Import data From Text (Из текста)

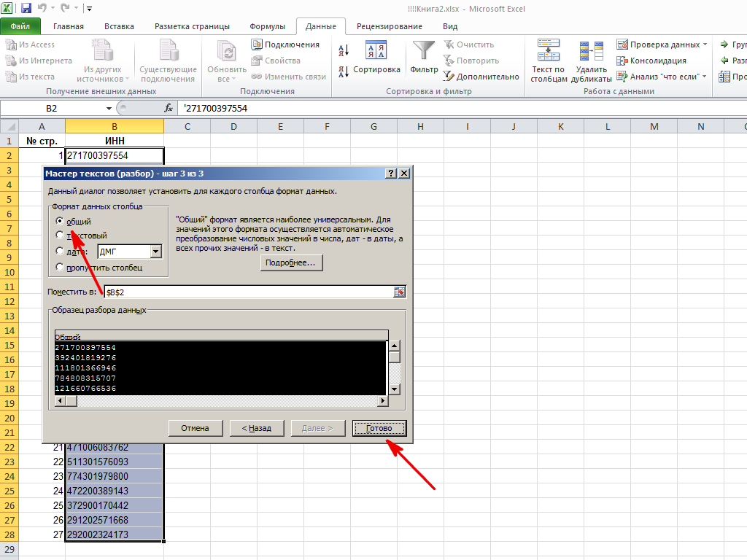click(31, 77)
